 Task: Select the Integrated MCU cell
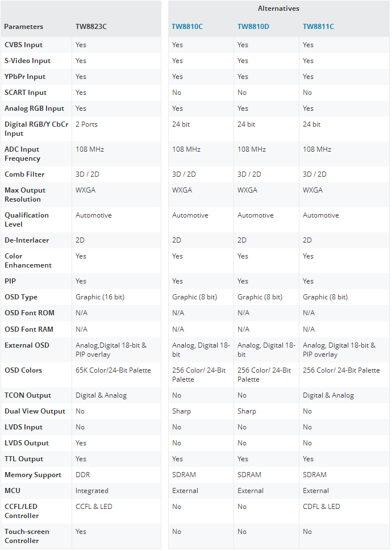(x=91, y=491)
